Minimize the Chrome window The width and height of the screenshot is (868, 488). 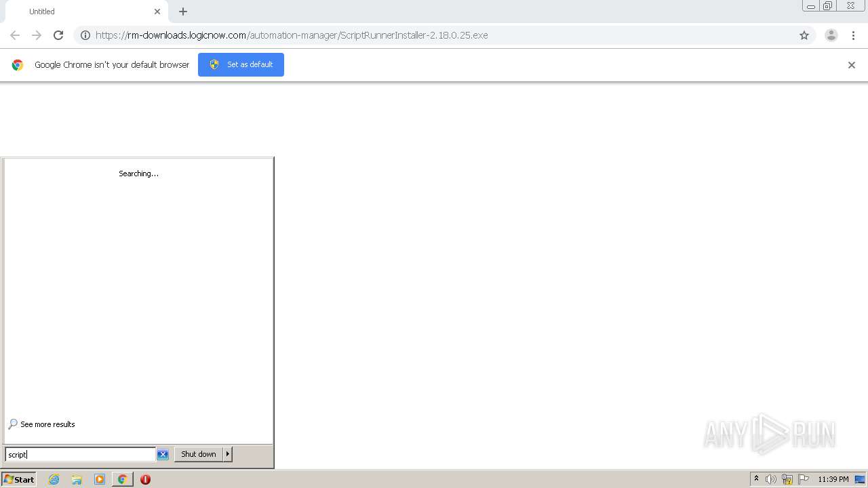click(811, 6)
